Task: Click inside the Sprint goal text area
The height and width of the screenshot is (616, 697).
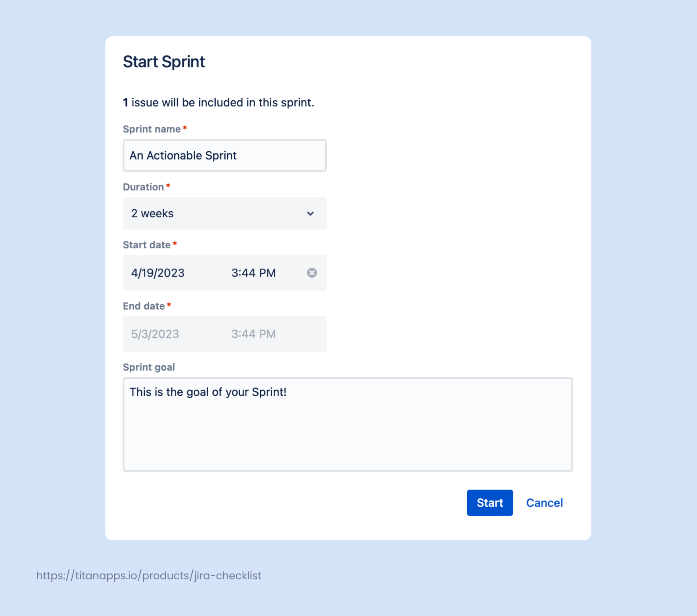Action: point(347,426)
